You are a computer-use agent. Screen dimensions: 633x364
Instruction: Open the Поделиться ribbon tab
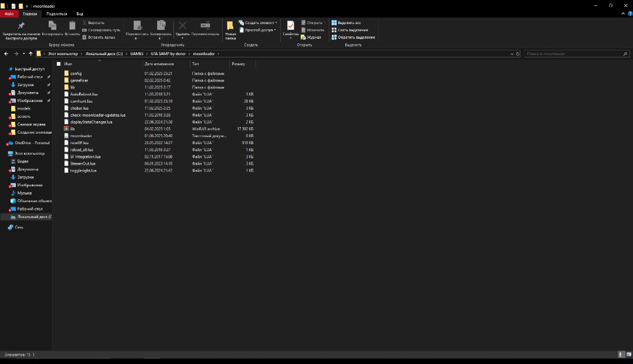(x=57, y=13)
